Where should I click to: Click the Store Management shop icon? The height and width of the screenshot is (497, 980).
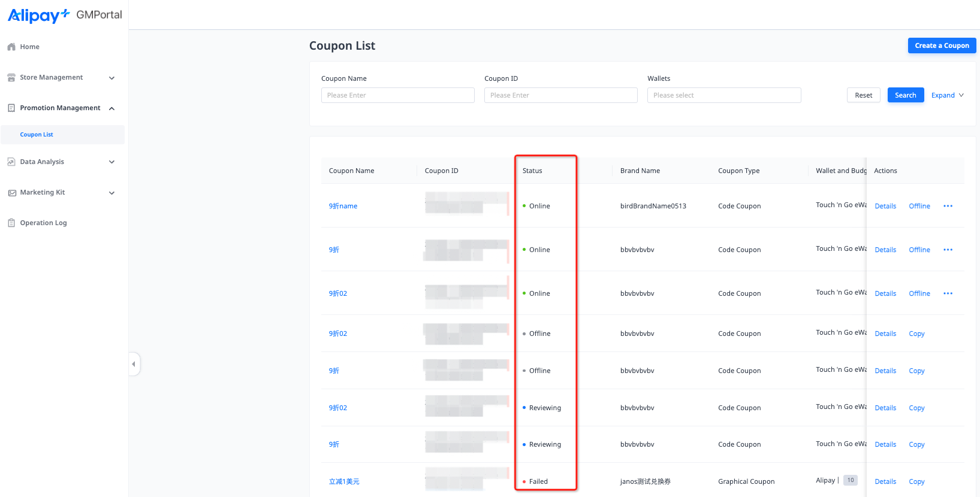[11, 78]
